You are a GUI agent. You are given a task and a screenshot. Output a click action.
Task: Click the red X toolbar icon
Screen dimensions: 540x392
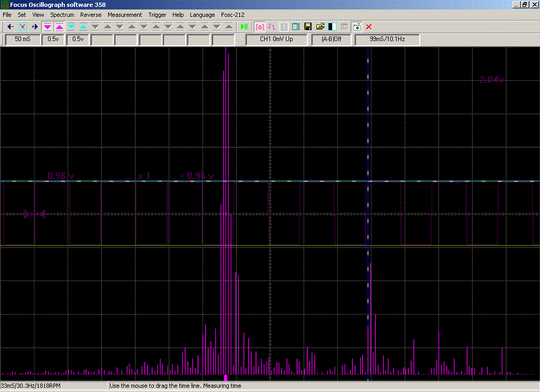point(369,26)
